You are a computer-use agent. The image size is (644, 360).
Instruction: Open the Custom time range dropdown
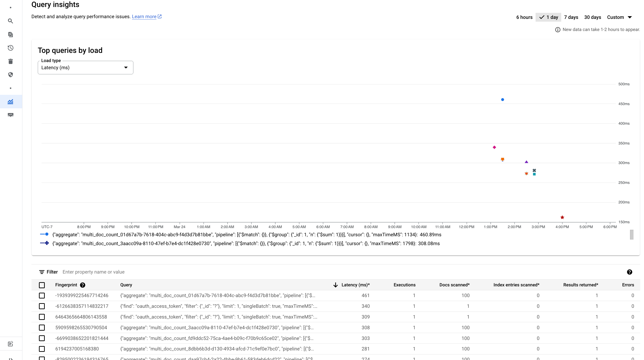(620, 17)
